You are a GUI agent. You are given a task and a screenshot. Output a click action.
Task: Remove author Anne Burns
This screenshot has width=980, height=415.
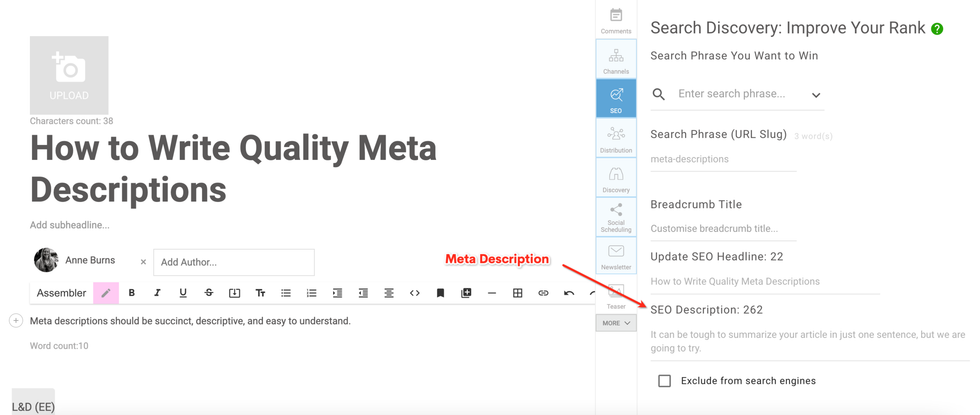point(143,262)
